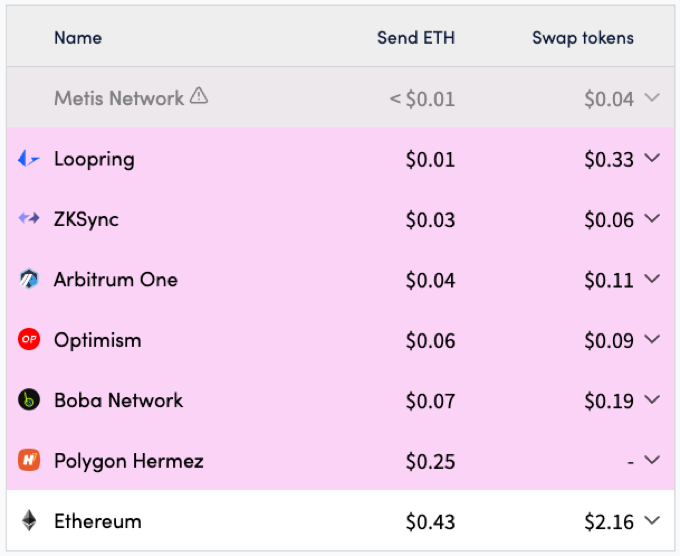Click the Ethereum $2.16 swap fee
The height and width of the screenshot is (556, 680).
click(x=609, y=521)
